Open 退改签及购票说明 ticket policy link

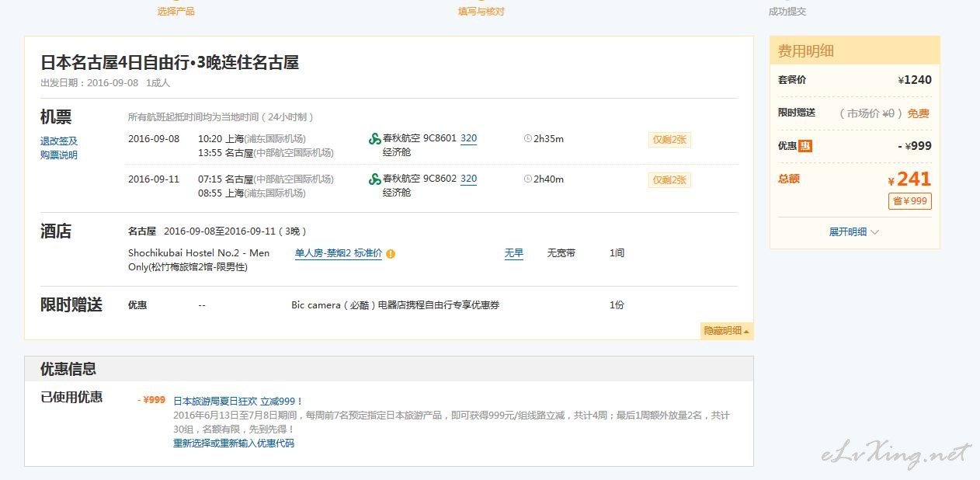click(x=59, y=148)
